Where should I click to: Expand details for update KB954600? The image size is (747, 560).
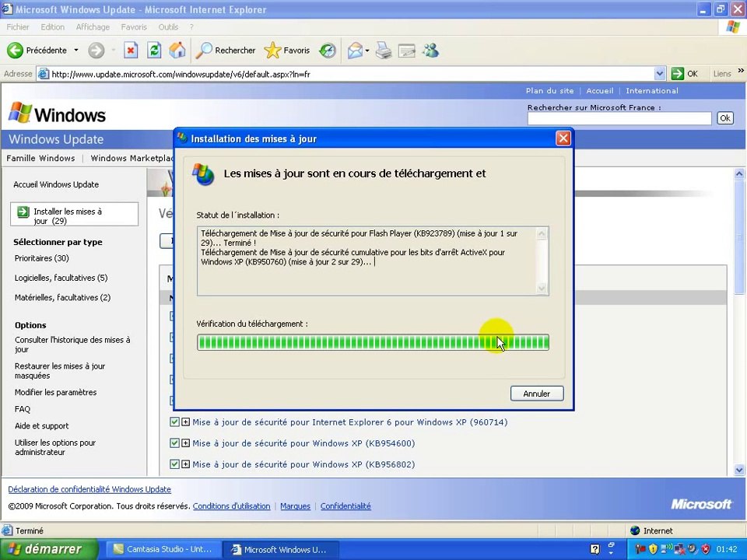pos(185,443)
